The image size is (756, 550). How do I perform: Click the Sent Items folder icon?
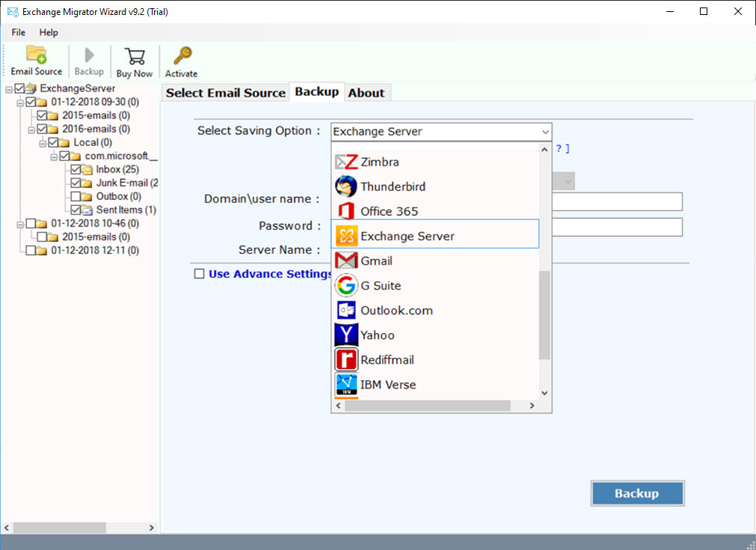pos(87,210)
